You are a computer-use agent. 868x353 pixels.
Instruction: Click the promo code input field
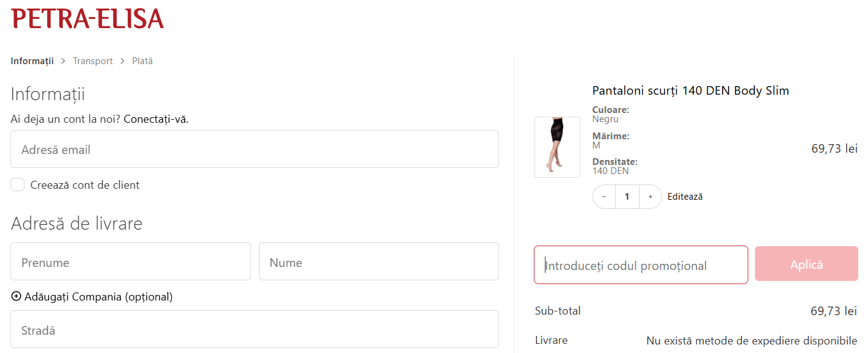641,266
